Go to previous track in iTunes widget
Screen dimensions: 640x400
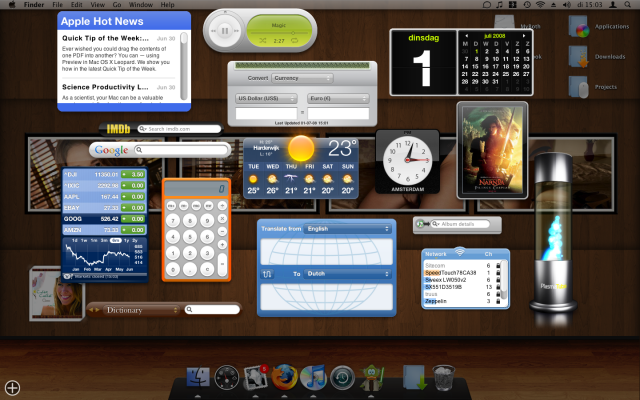(x=213, y=31)
